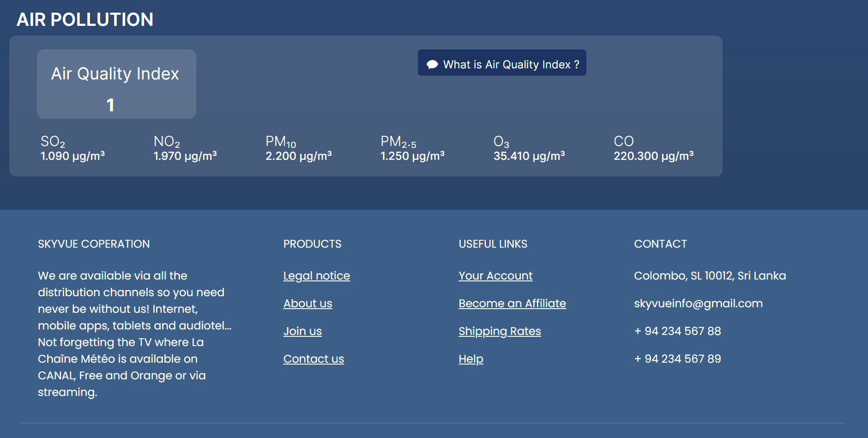The height and width of the screenshot is (438, 868).
Task: Open the Legal notice page
Action: coord(317,275)
